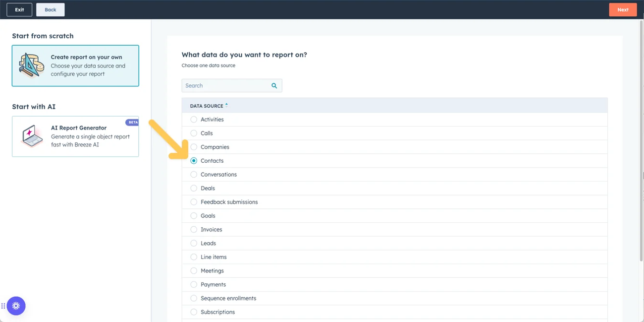The height and width of the screenshot is (322, 644).
Task: Click the Back button
Action: point(50,9)
